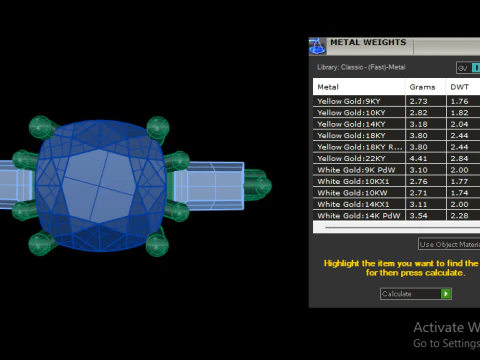This screenshot has width=480, height=360.
Task: Click the 2.28 DWT value
Action: tap(459, 216)
